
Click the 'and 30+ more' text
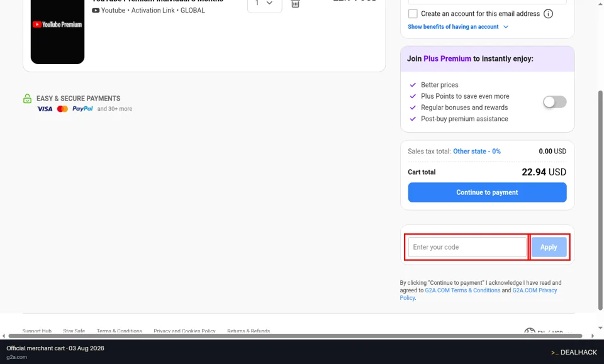tap(115, 109)
